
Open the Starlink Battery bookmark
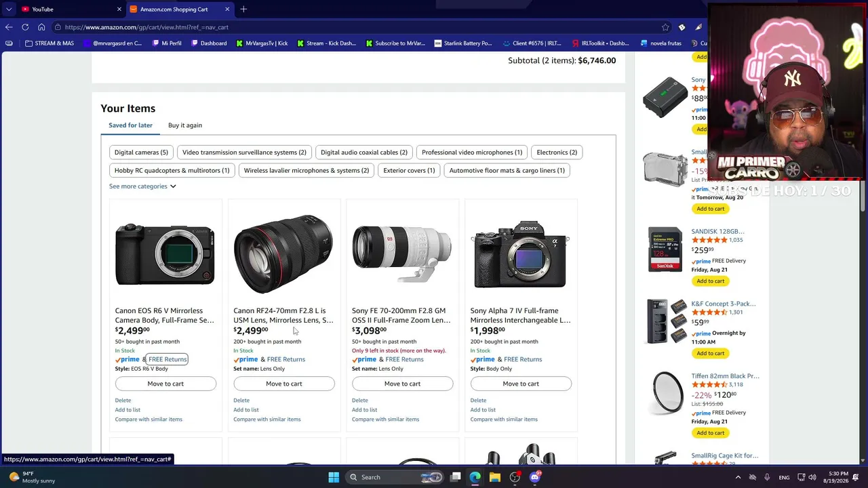(x=462, y=43)
